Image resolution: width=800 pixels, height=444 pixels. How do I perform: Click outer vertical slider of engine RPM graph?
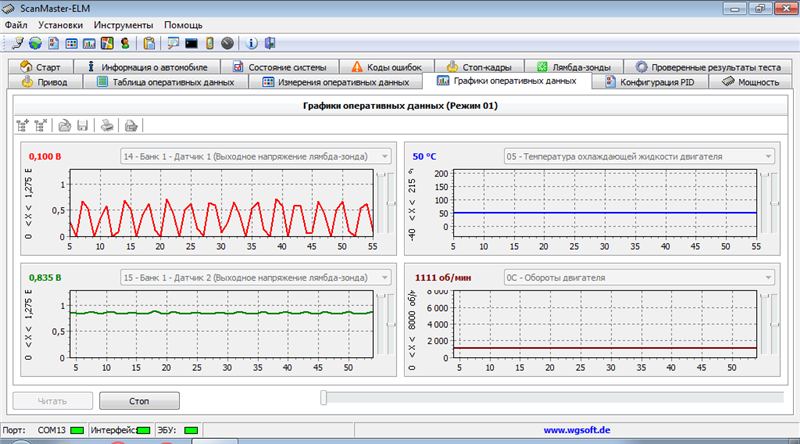tap(774, 324)
